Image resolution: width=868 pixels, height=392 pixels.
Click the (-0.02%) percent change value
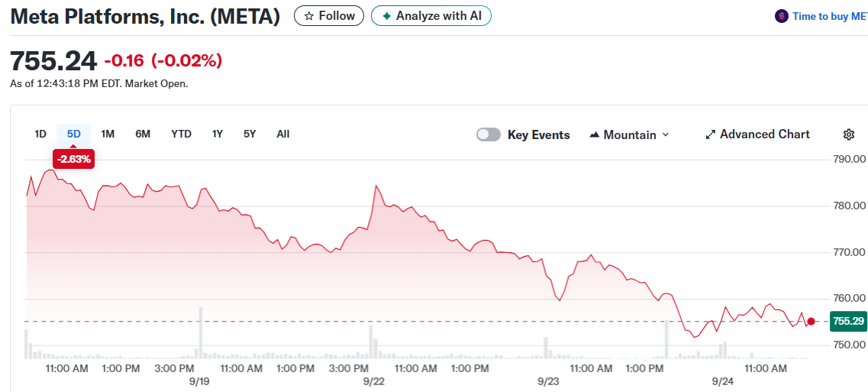186,60
